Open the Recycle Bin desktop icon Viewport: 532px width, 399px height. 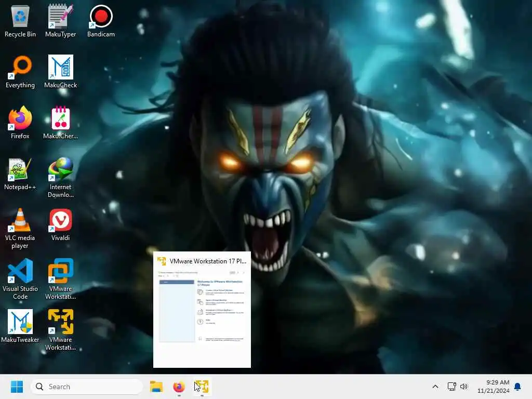pyautogui.click(x=20, y=21)
